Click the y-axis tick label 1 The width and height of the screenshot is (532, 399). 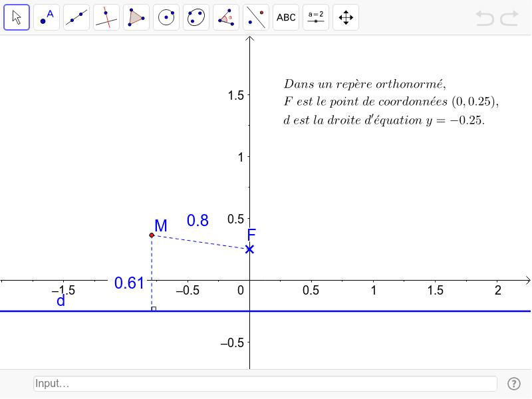pos(241,158)
